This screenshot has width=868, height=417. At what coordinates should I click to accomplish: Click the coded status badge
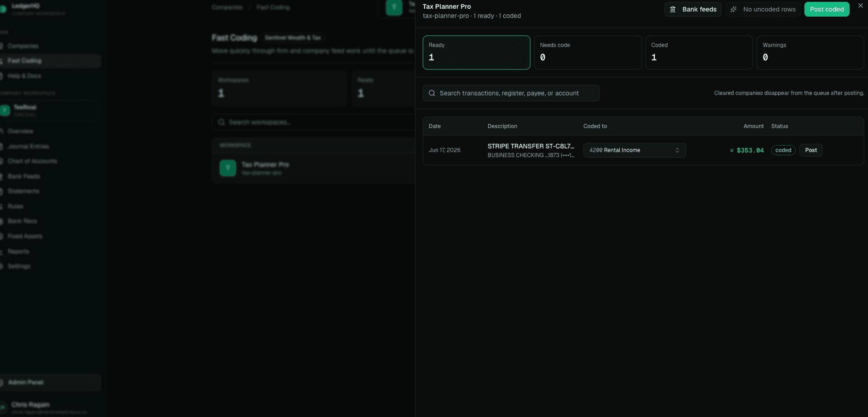click(783, 150)
